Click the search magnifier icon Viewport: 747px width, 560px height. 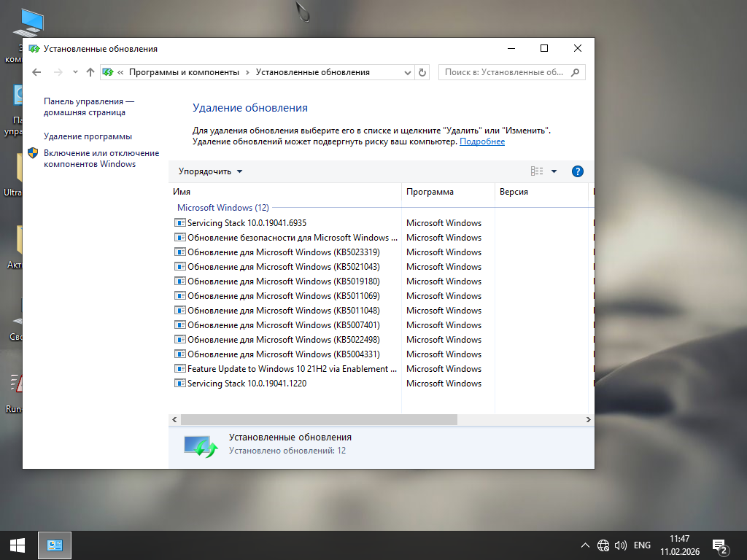[576, 72]
